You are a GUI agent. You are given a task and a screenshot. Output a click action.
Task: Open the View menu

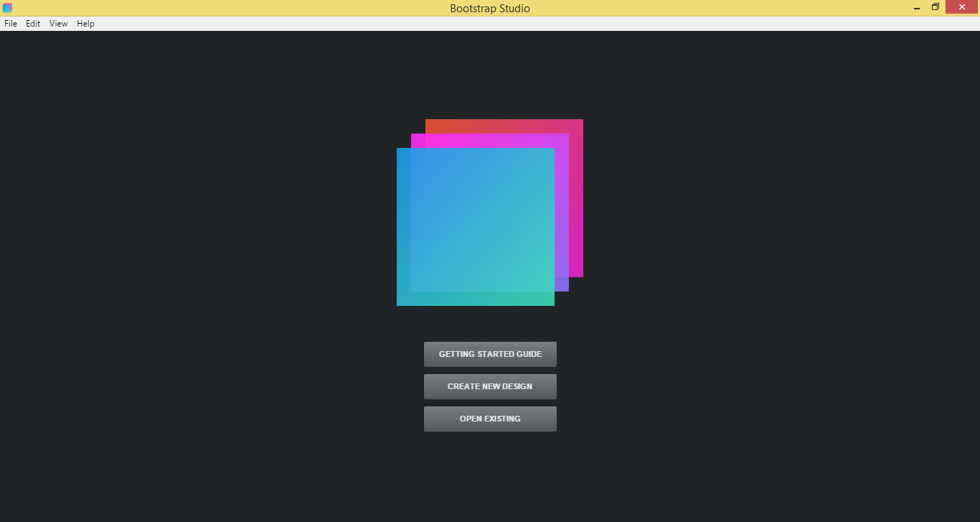coord(59,24)
